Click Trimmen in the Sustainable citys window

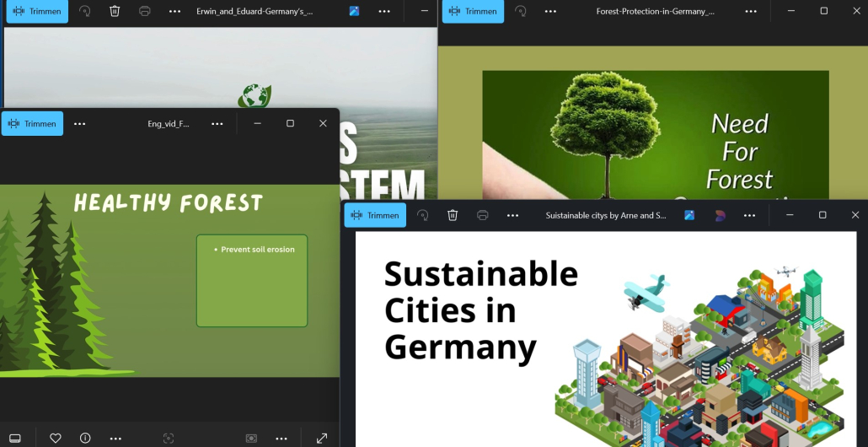tap(375, 215)
